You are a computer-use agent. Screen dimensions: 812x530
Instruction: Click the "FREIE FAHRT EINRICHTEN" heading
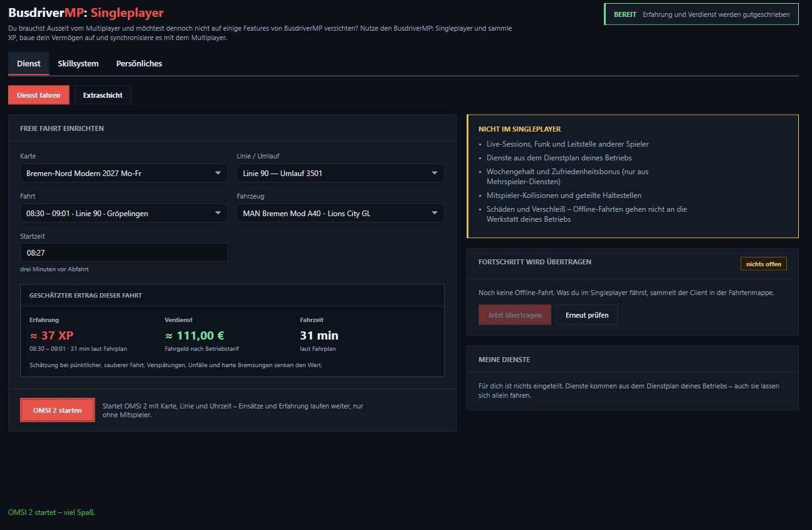coord(62,128)
